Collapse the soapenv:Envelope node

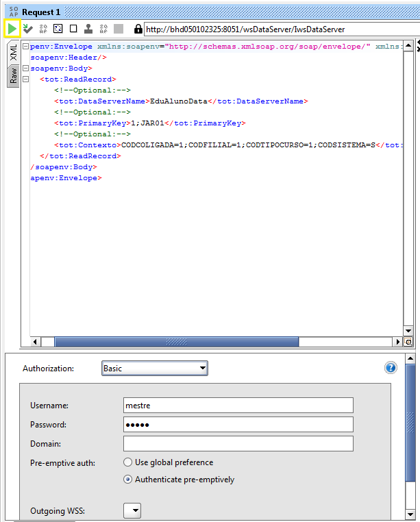point(25,47)
